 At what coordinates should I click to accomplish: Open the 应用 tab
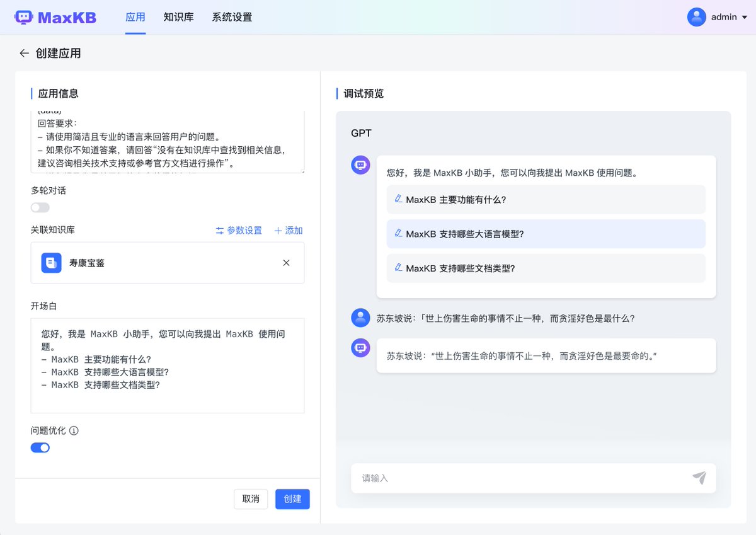click(135, 17)
